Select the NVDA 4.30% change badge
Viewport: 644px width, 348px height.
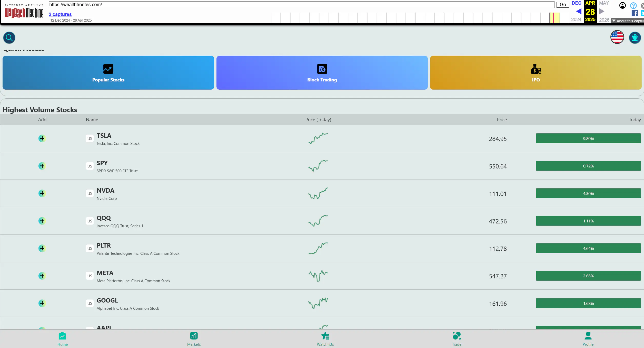588,193
